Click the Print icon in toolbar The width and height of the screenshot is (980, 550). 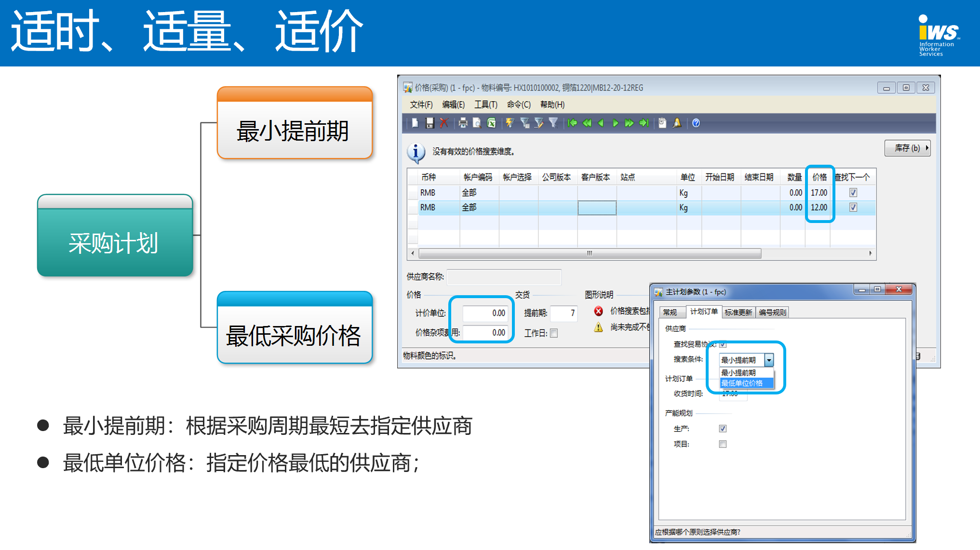(x=463, y=123)
